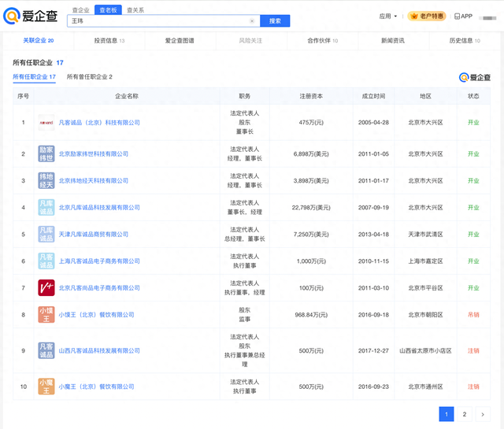Open link 北京励家纬世科技有限公司
Image resolution: width=504 pixels, height=429 pixels.
pyautogui.click(x=93, y=154)
